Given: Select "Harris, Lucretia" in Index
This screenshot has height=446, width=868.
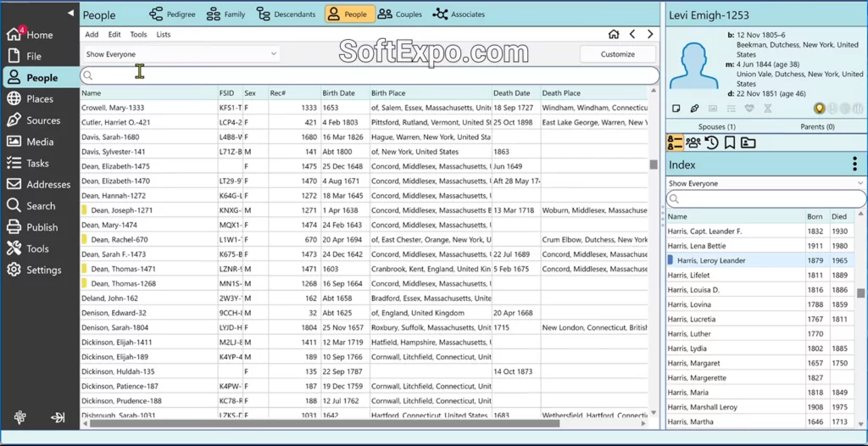Looking at the screenshot, I should tap(760, 319).
